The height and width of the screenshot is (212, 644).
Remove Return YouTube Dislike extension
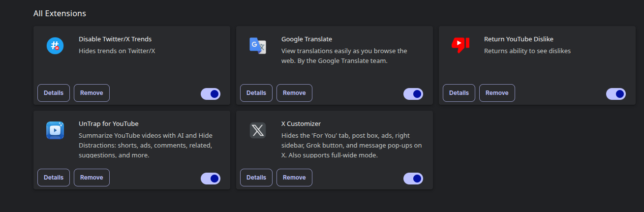(x=497, y=93)
